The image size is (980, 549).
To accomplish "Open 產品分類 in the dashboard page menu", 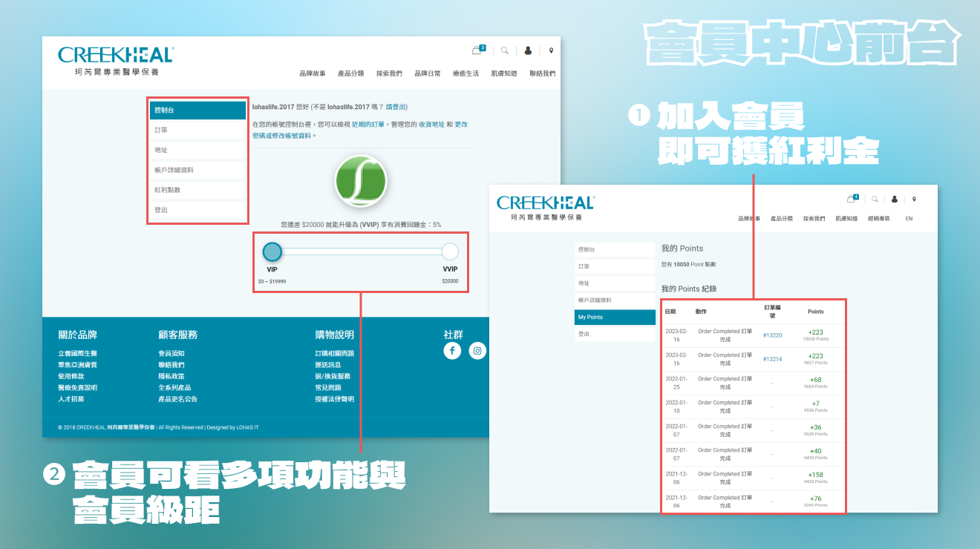I will pyautogui.click(x=350, y=73).
